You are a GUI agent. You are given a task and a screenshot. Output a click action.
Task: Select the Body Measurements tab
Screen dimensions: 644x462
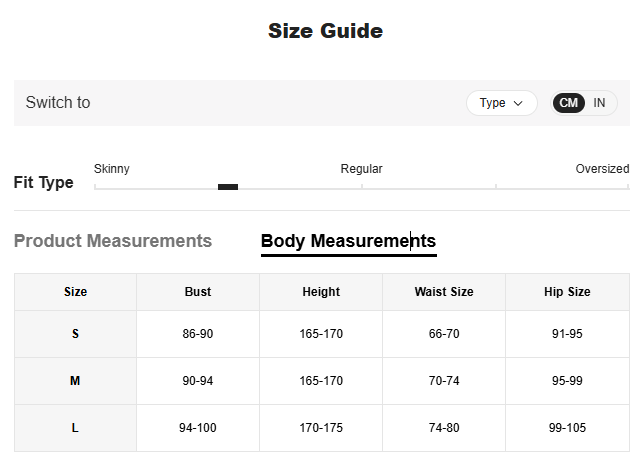pos(348,241)
